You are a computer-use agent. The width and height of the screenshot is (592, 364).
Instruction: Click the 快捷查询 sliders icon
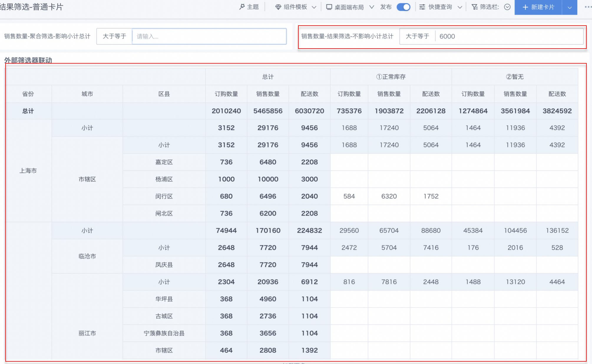pyautogui.click(x=422, y=7)
